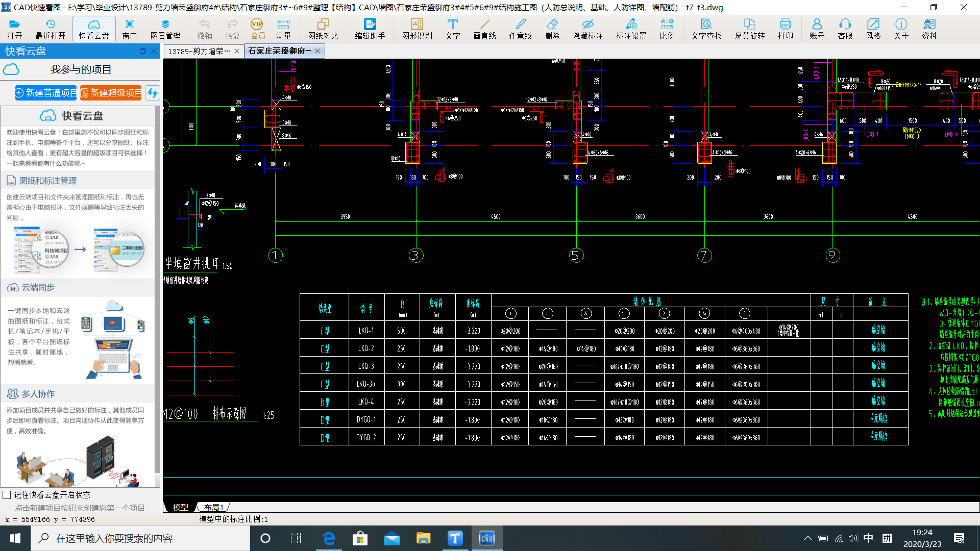The image size is (980, 551).
Task: Show hidden system tray icons
Action: click(808, 538)
